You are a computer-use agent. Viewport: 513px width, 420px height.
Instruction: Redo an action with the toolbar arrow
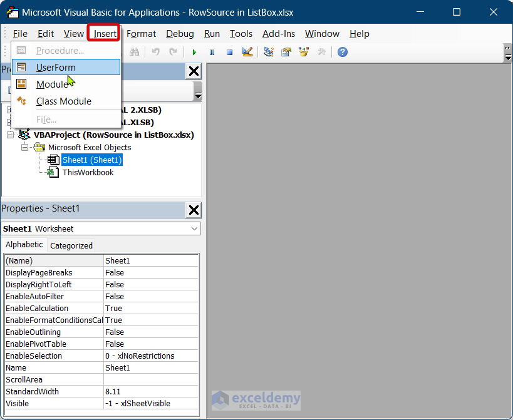(174, 52)
